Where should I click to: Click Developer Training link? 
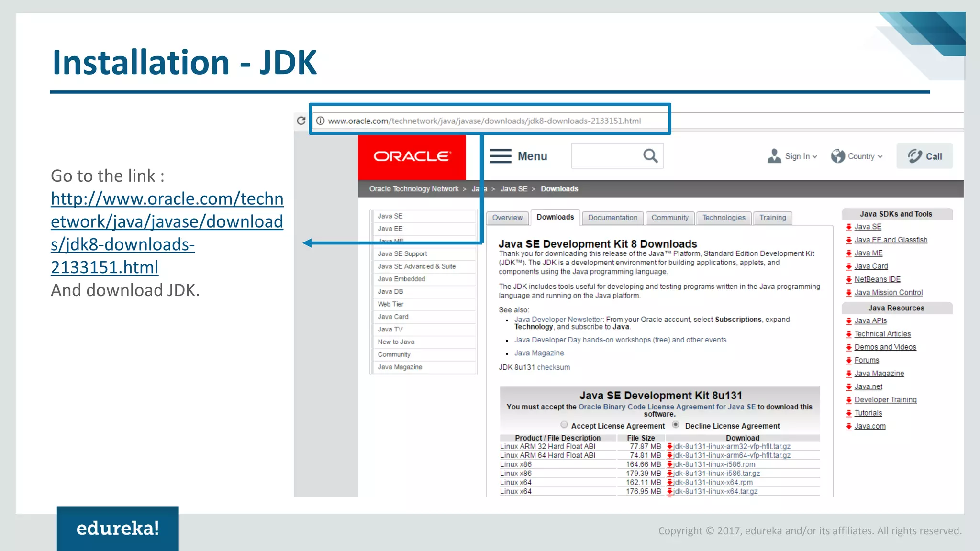click(x=885, y=400)
